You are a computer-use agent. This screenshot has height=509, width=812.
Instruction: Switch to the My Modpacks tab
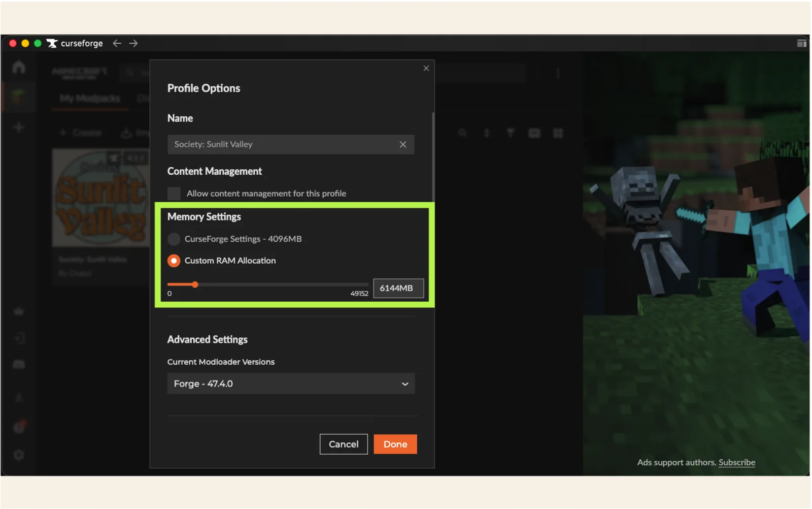90,98
